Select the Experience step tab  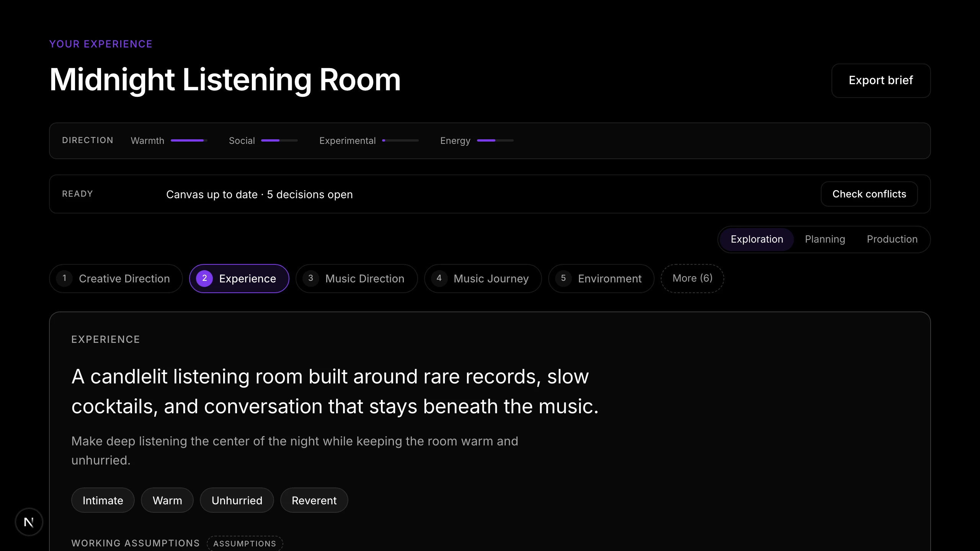[x=239, y=279]
